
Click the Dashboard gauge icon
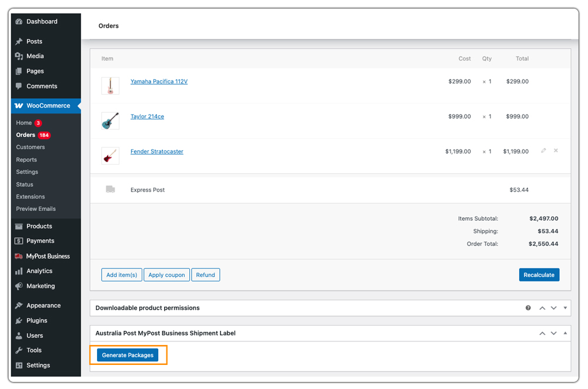(x=19, y=22)
